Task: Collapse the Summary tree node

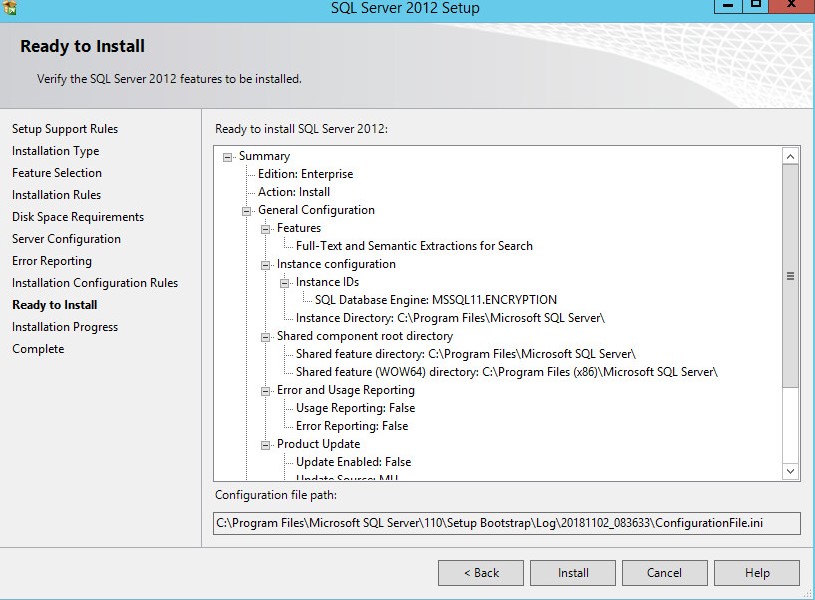Action: tap(227, 157)
